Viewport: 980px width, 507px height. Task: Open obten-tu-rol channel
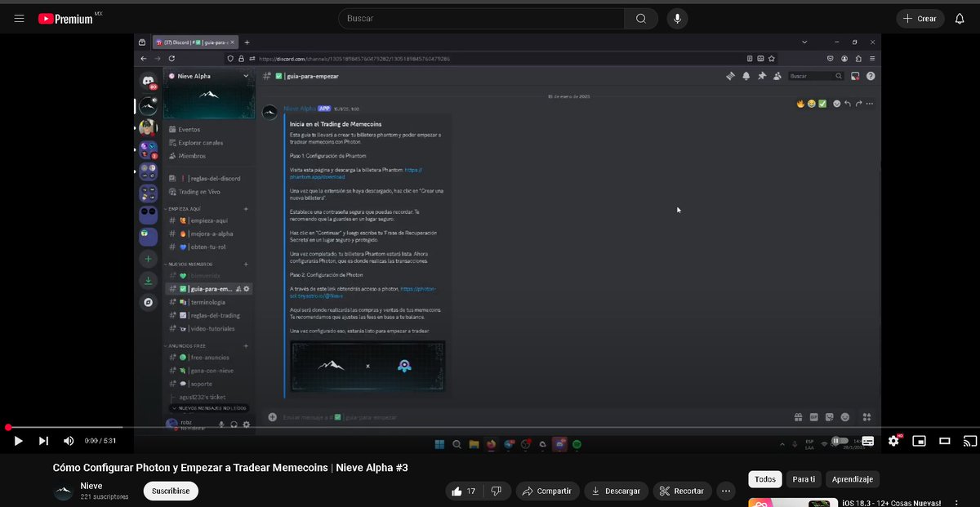coord(208,247)
